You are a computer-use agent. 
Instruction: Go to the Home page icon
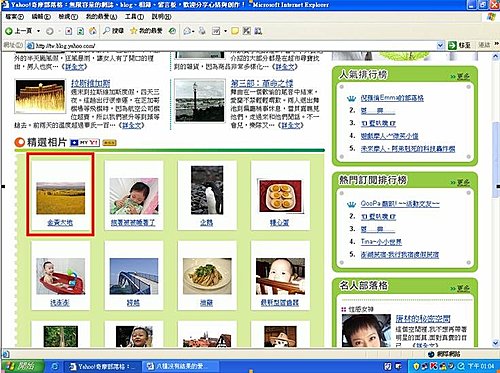click(93, 31)
